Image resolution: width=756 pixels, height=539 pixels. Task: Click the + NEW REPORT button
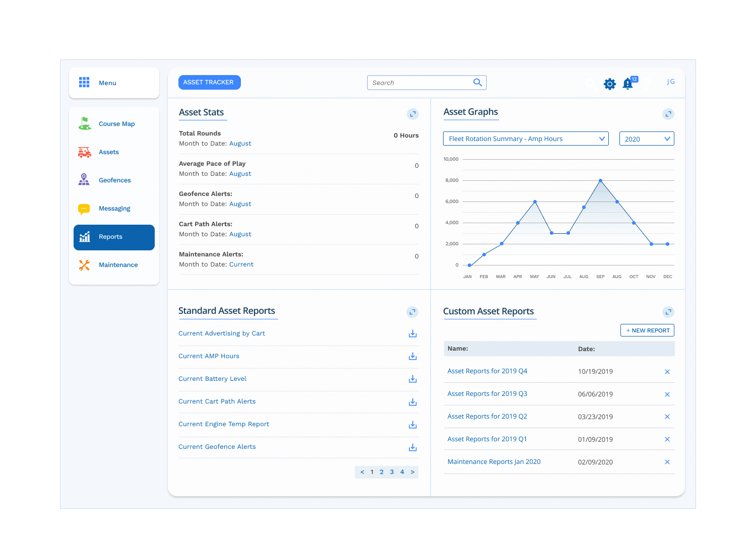(647, 330)
